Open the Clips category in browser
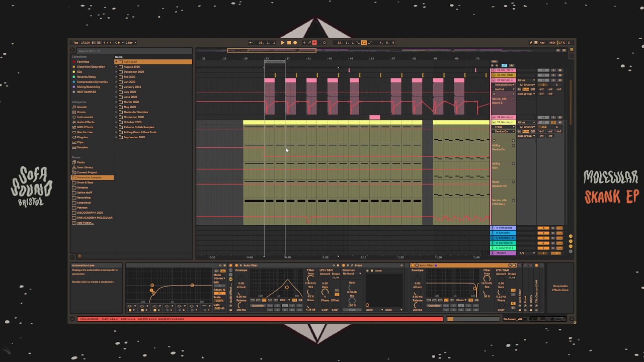 80,142
